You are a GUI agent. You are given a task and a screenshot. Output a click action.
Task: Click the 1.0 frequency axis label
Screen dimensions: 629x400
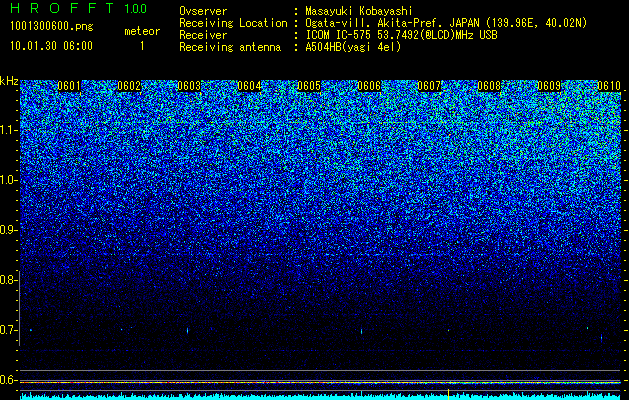[9, 180]
